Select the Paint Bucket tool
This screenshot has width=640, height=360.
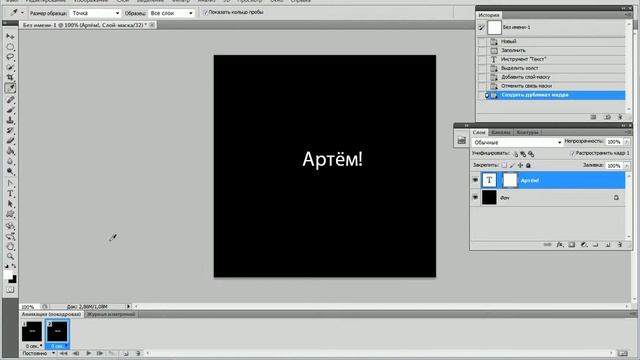coord(10,151)
